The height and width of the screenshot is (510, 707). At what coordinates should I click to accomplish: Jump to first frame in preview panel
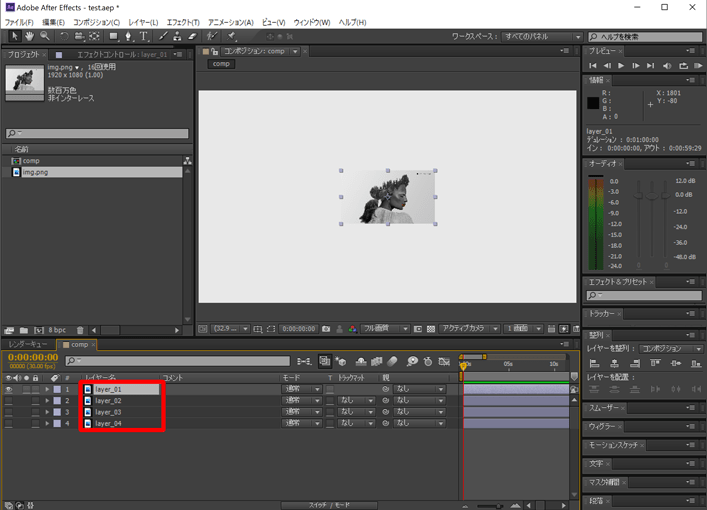(593, 65)
